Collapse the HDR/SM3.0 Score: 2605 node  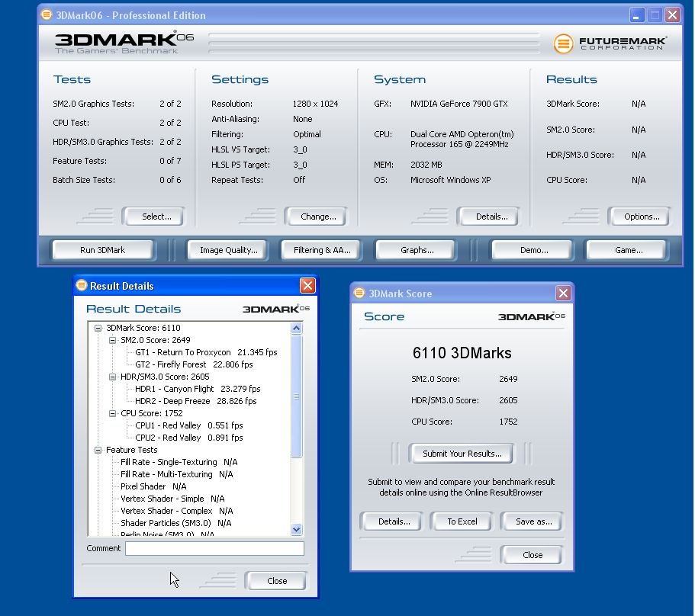pos(113,377)
